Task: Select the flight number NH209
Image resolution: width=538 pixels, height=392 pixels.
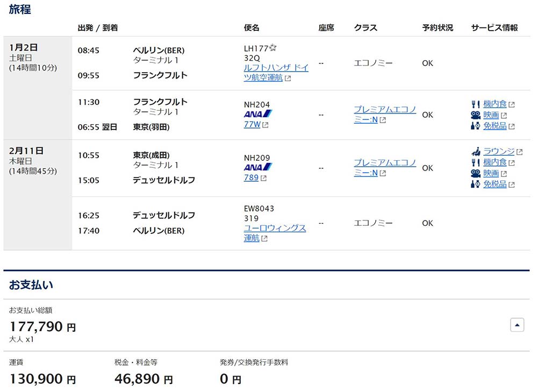Action: tap(257, 158)
